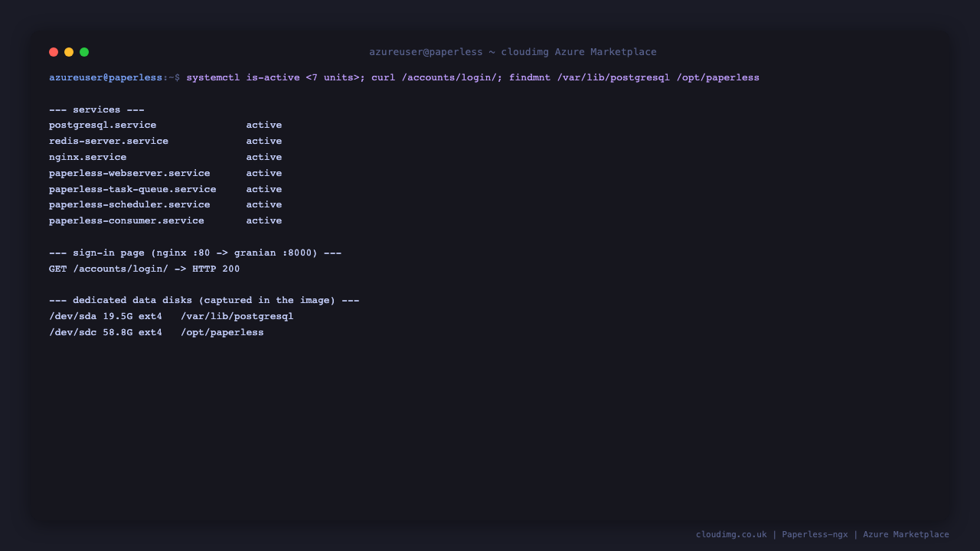Select paperless-task-queue.service row name
980x551 pixels.
pos(132,189)
